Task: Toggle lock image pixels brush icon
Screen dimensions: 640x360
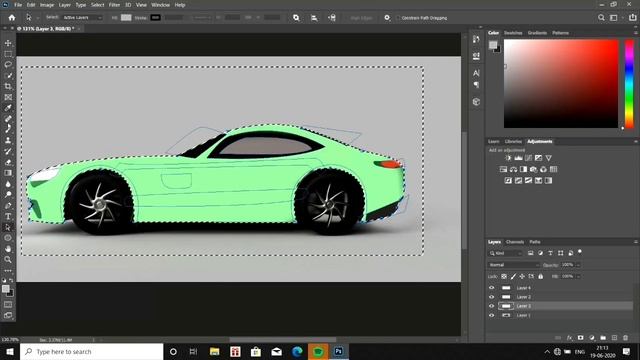Action: tap(513, 276)
